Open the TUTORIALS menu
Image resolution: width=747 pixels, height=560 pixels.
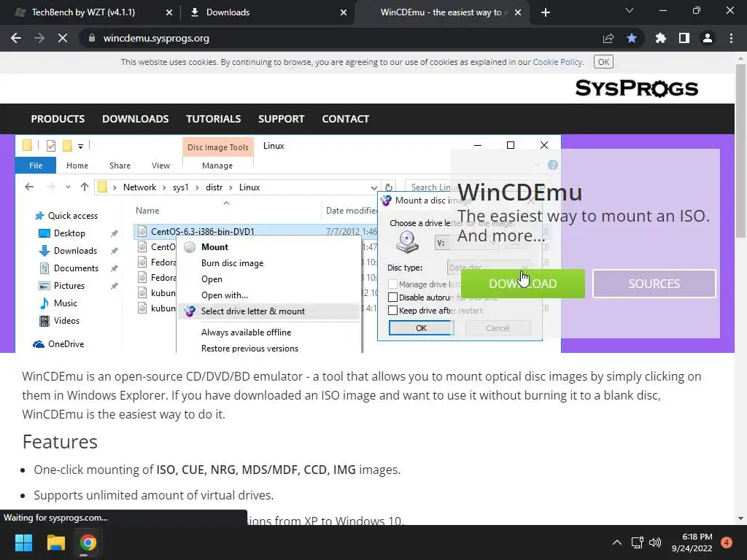pos(214,119)
